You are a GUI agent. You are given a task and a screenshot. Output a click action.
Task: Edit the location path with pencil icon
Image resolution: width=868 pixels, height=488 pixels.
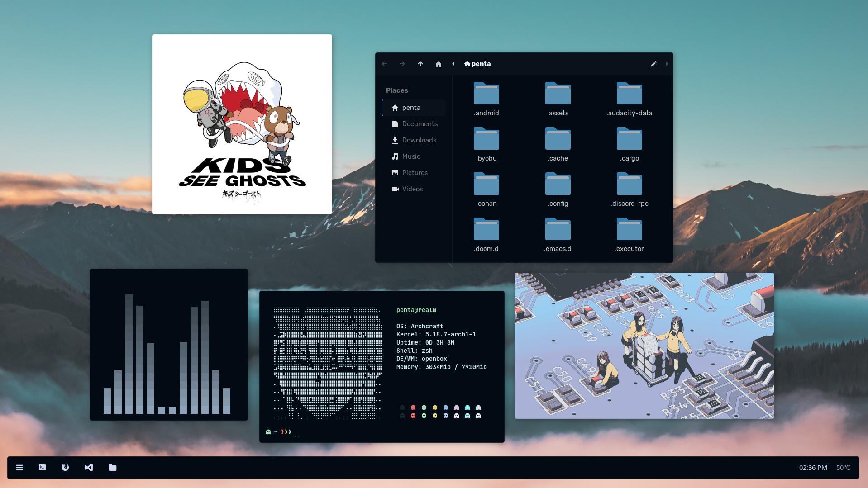tap(653, 64)
